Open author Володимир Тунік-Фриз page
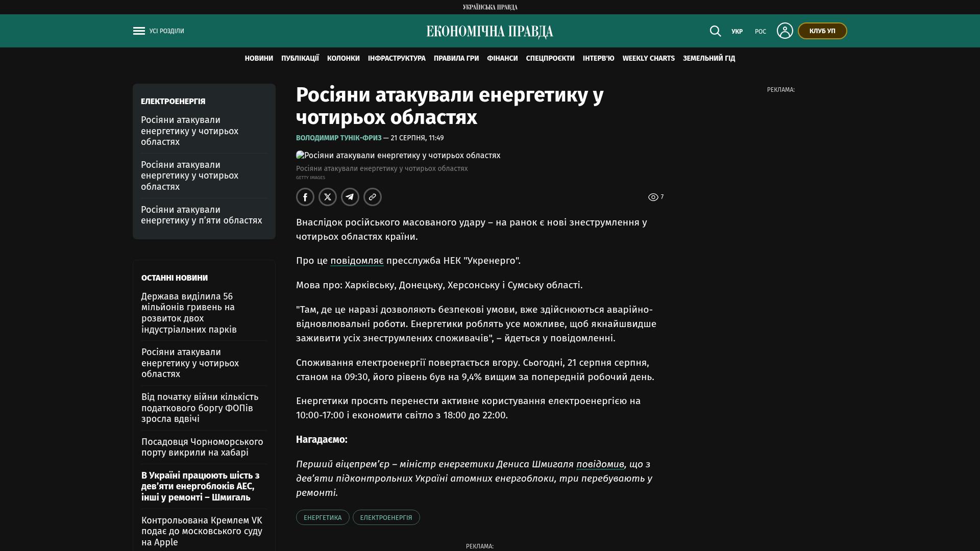Image resolution: width=980 pixels, height=551 pixels. point(339,138)
